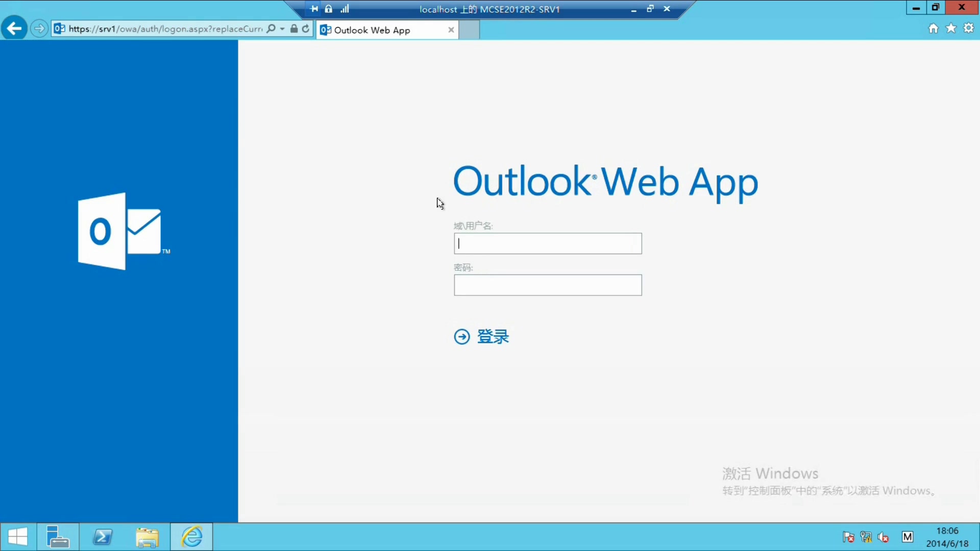Click the M input method indicator

coord(908,537)
